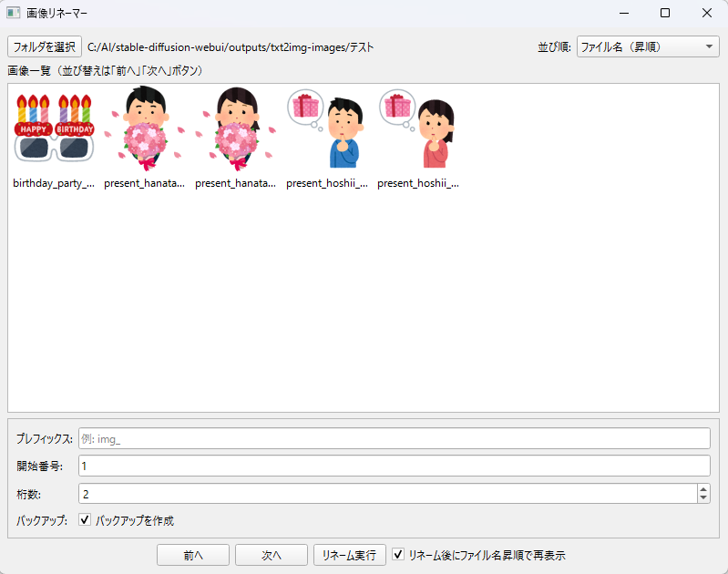
Task: Click the app icon in title bar
Action: point(13,13)
